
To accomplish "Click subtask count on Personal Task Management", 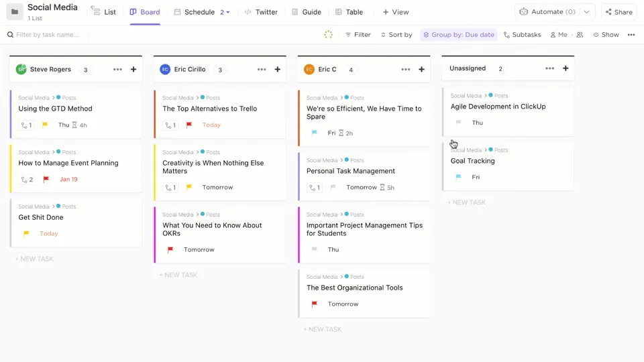I will pos(315,188).
